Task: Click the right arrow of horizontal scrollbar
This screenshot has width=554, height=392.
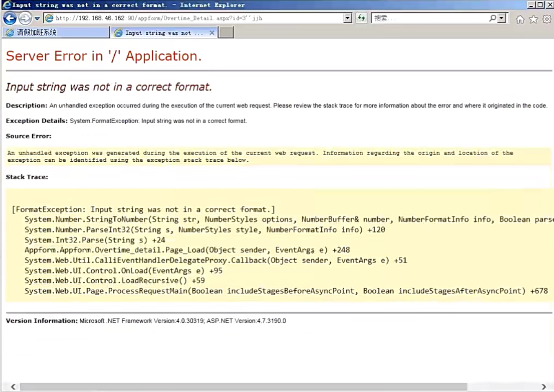Action: tap(543, 387)
